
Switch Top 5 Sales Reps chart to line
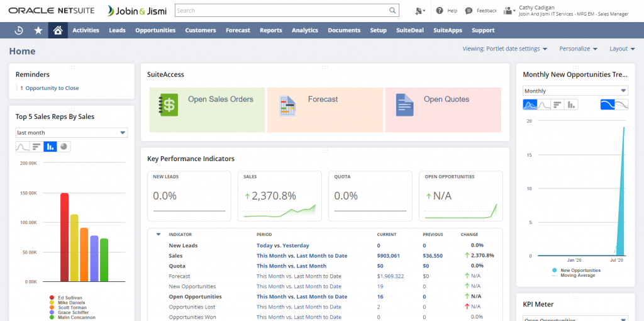tap(23, 146)
